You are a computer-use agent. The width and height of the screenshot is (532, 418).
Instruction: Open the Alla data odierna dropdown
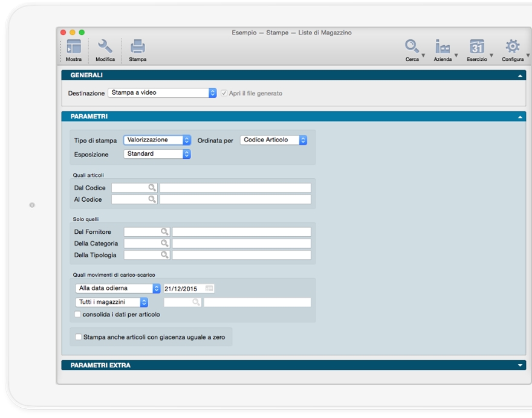coord(118,288)
